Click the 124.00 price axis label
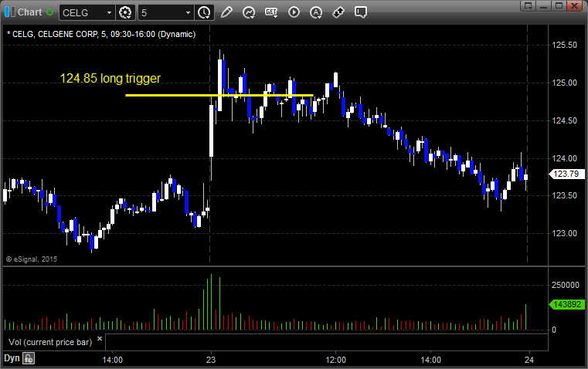This screenshot has height=369, width=588. 564,158
